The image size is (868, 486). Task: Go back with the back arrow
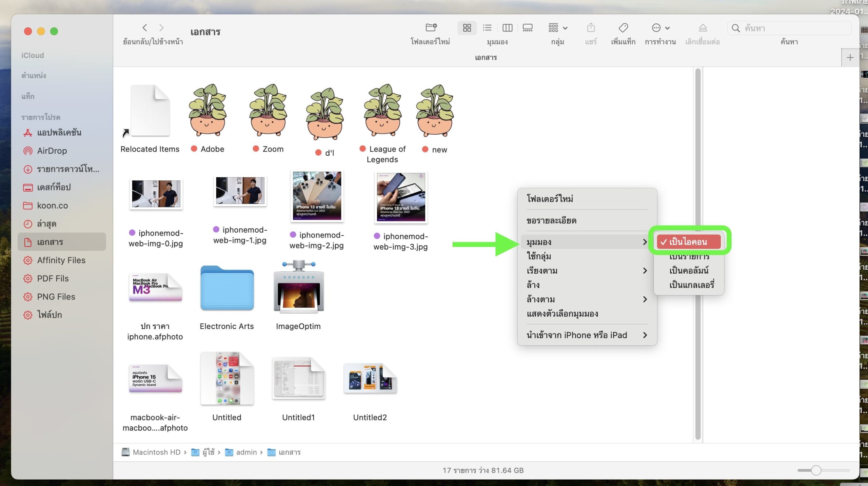[145, 28]
